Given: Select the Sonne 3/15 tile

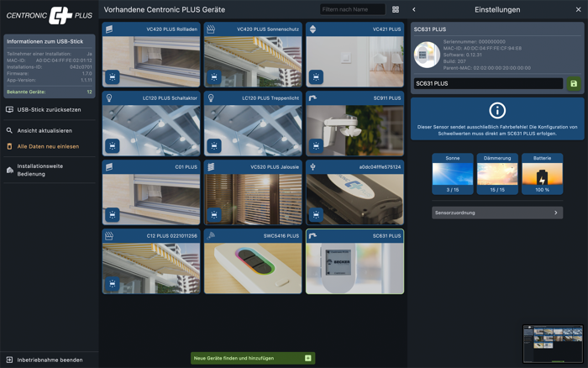Looking at the screenshot, I should click(x=452, y=174).
